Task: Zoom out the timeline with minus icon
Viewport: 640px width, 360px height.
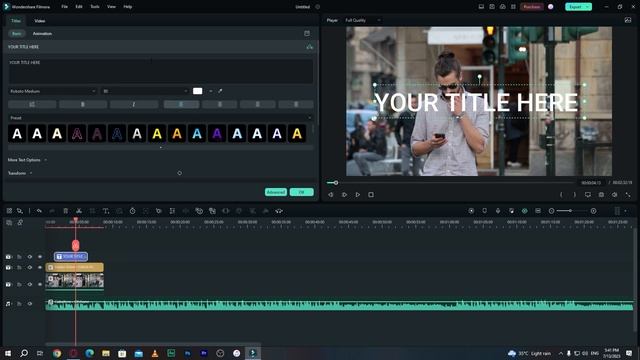Action: pos(551,211)
